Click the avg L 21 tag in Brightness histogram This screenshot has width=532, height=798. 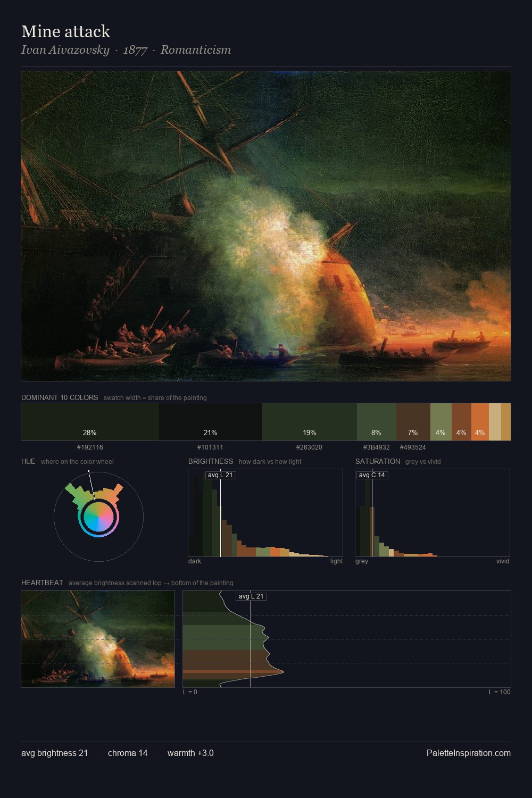pos(220,475)
